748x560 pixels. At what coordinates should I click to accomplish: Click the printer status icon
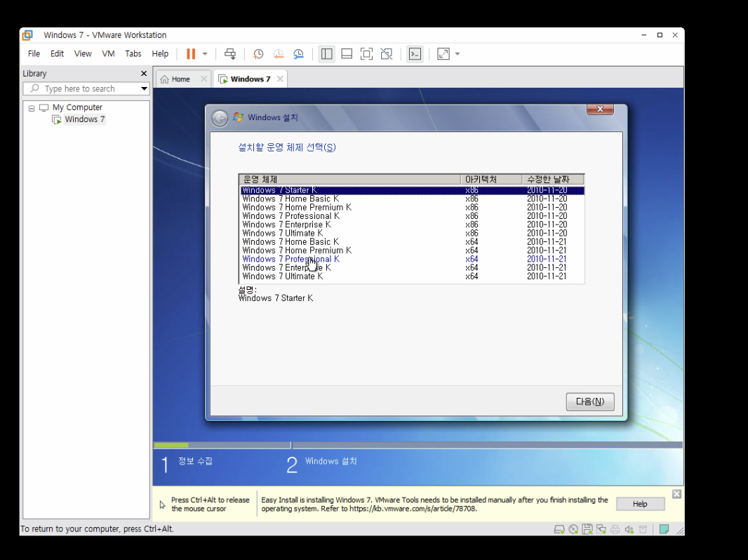(615, 529)
